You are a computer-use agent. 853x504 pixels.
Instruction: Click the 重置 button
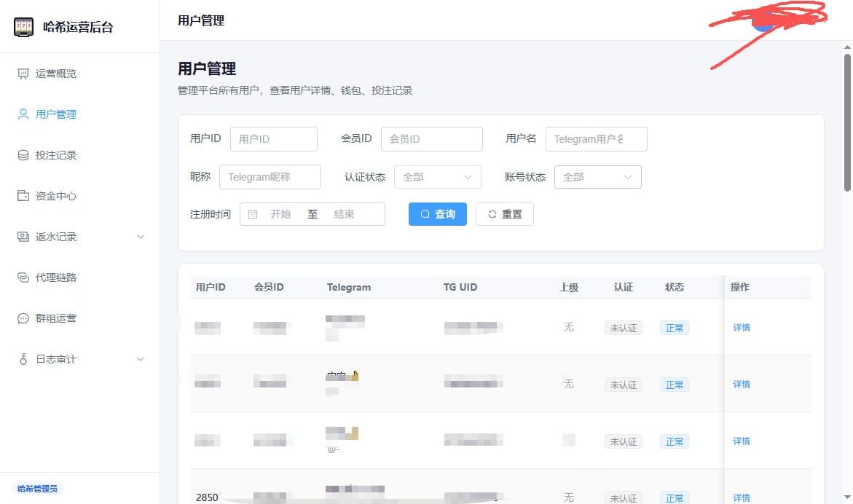[x=504, y=214]
